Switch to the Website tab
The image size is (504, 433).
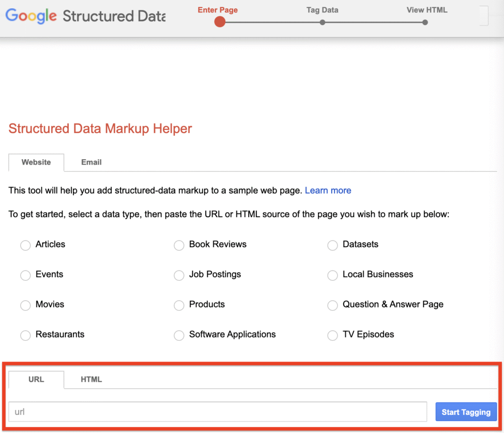tap(36, 163)
